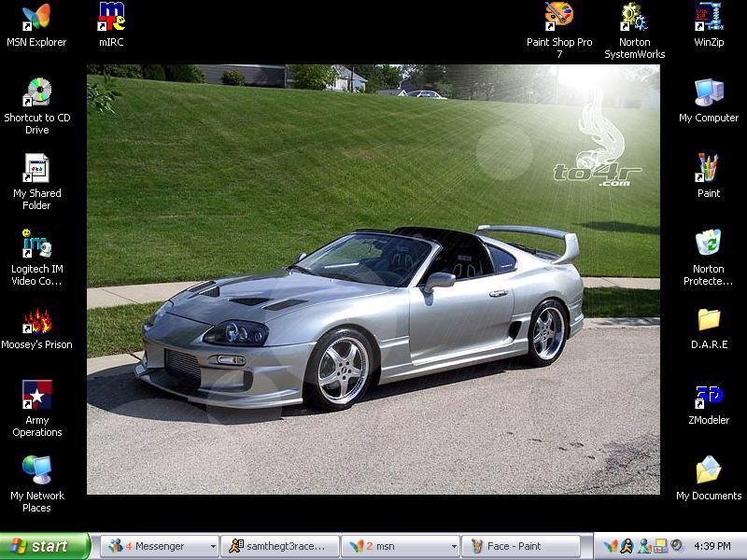
Task: Select the D.A.R.E folder
Action: (x=709, y=320)
